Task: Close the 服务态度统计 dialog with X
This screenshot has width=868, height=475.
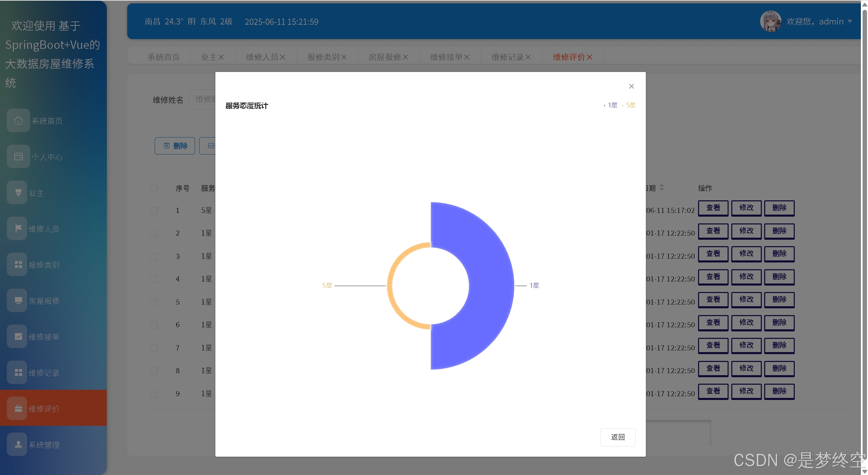Action: 631,86
